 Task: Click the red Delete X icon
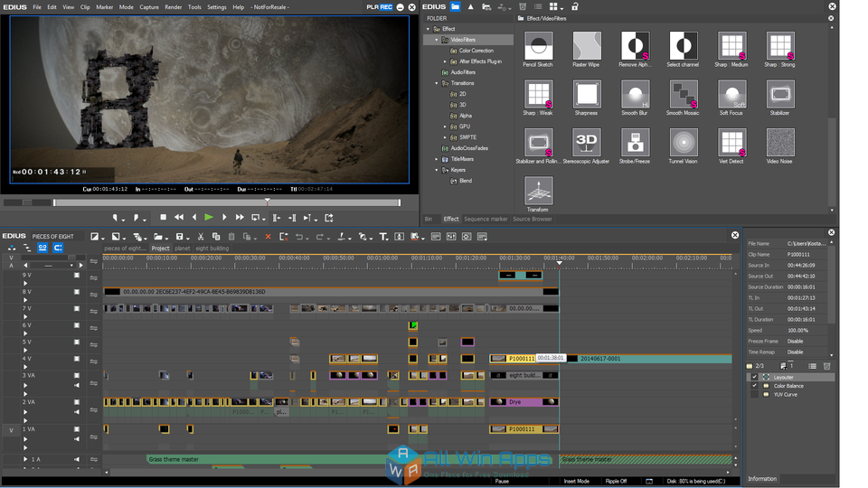coord(268,237)
